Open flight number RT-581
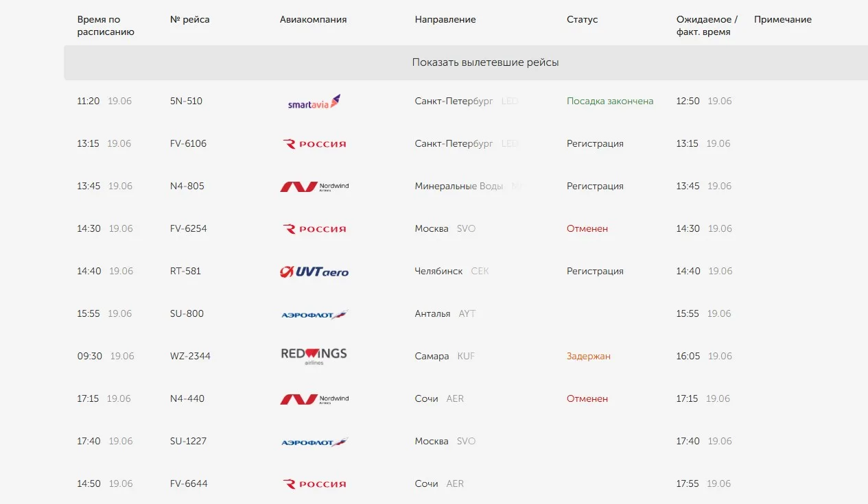The image size is (868, 504). [185, 271]
